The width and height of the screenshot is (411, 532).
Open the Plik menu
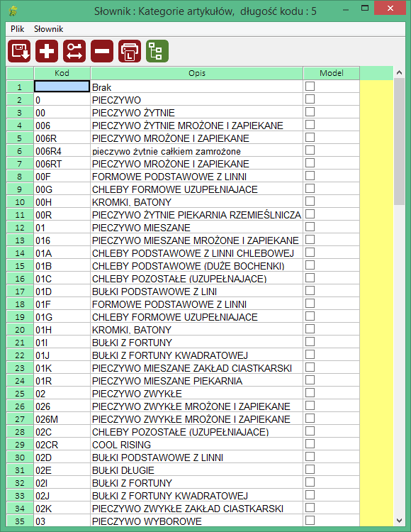pyautogui.click(x=17, y=29)
